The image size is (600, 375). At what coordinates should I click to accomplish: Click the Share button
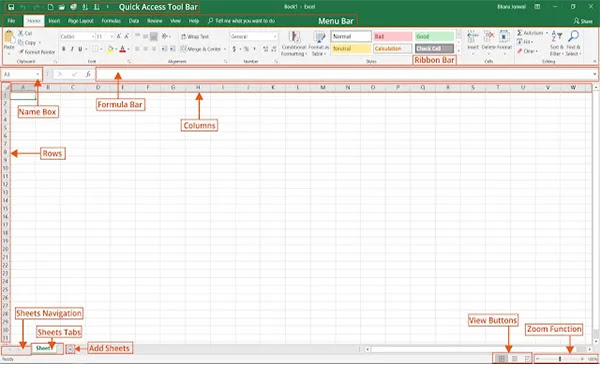pos(583,21)
